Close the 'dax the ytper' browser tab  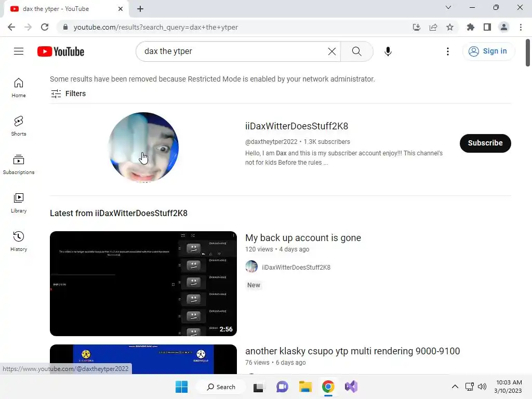tap(121, 9)
